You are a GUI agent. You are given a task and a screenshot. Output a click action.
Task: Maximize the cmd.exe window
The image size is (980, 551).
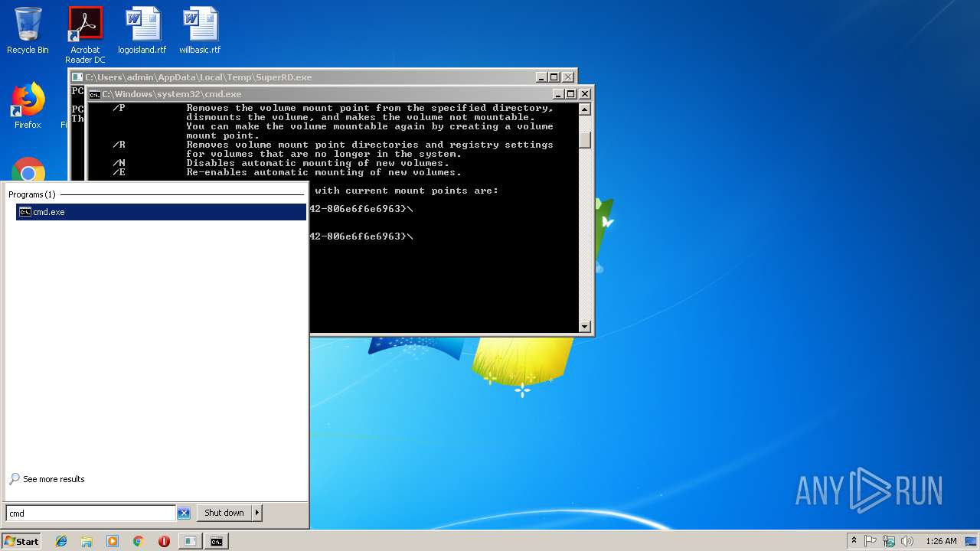pyautogui.click(x=570, y=94)
